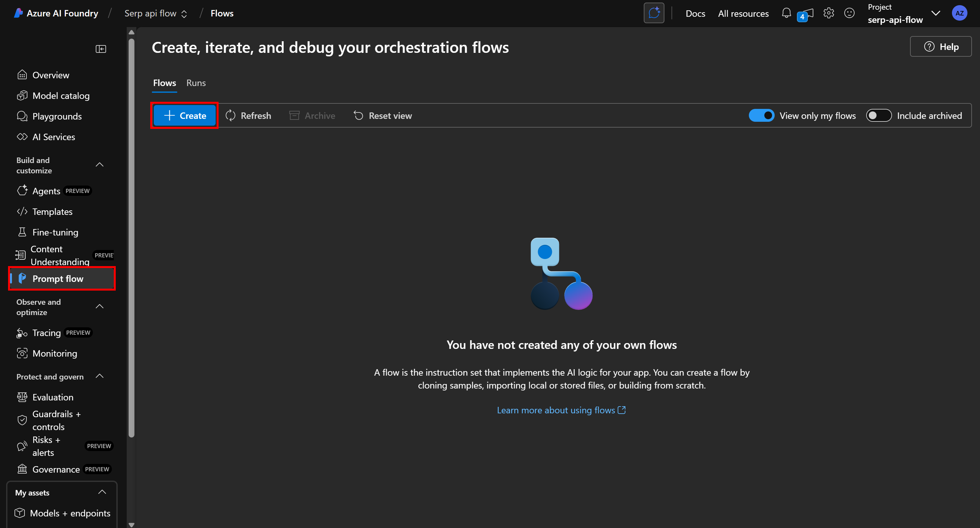
Task: Open the Docs menu item
Action: (x=695, y=13)
